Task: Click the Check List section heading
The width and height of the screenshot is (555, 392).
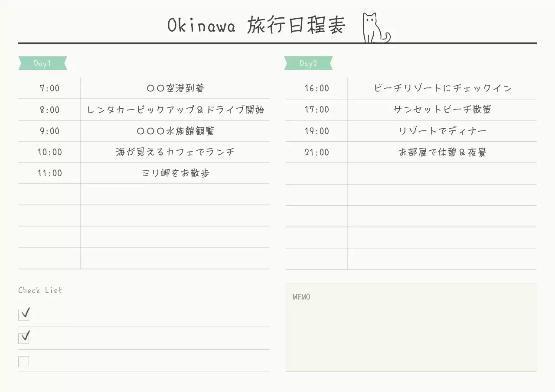Action: coord(40,290)
